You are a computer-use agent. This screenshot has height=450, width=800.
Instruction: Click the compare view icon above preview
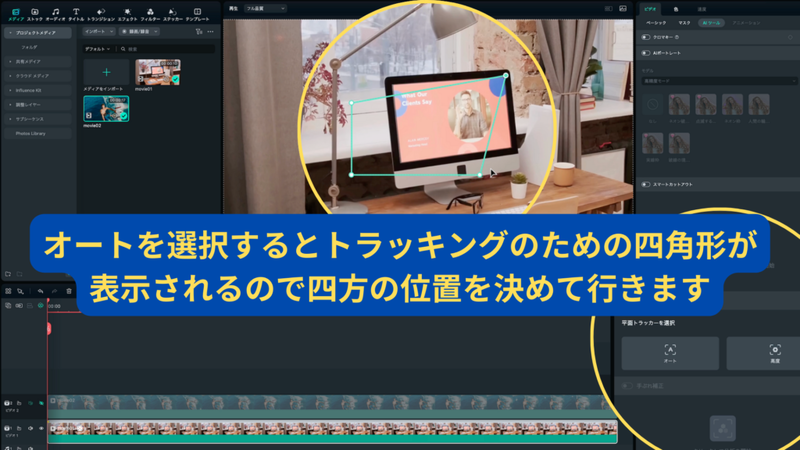coord(609,9)
